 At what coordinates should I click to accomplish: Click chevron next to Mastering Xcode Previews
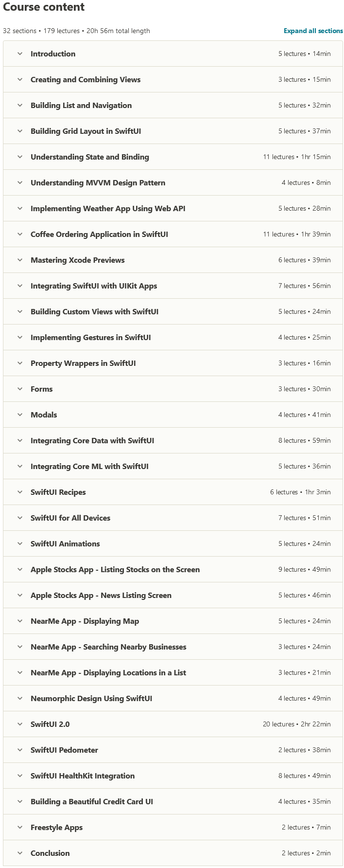pos(20,260)
